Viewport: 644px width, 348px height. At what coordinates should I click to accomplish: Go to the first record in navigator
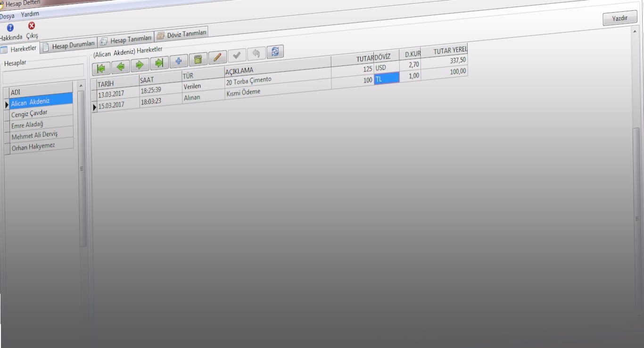pos(101,68)
